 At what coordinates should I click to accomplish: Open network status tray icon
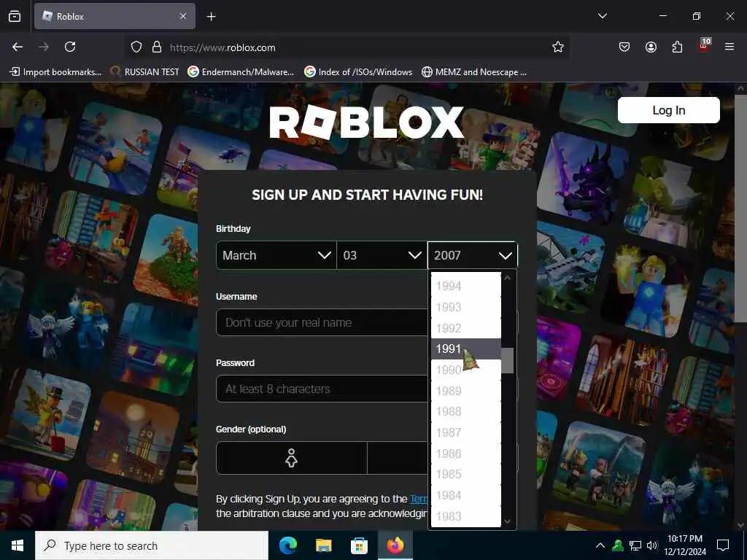click(x=635, y=545)
